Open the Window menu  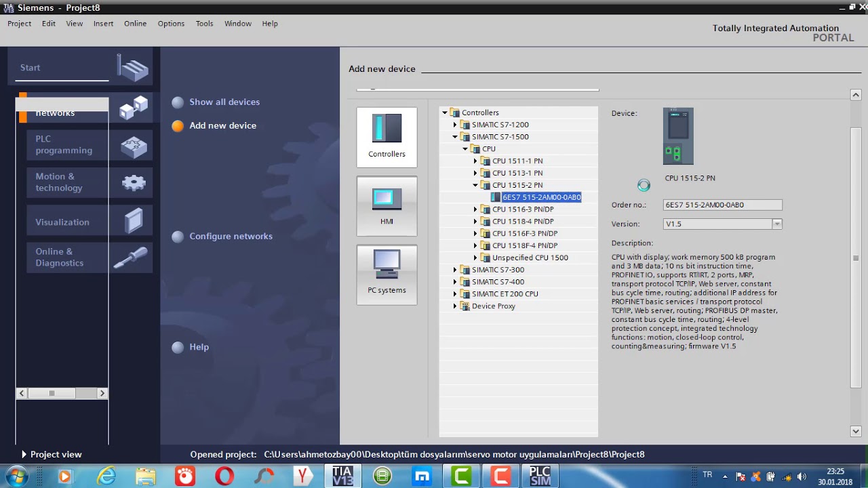(x=238, y=24)
